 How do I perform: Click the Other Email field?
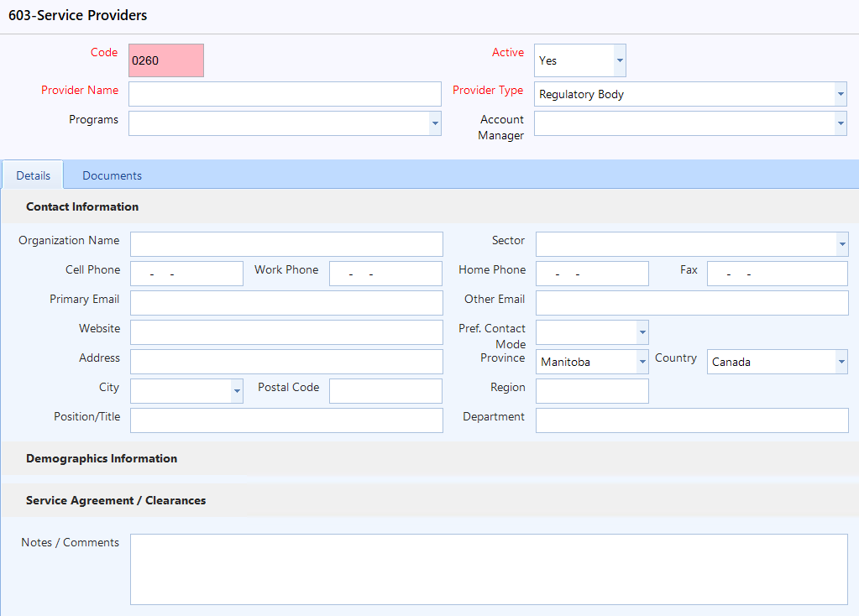pyautogui.click(x=692, y=303)
